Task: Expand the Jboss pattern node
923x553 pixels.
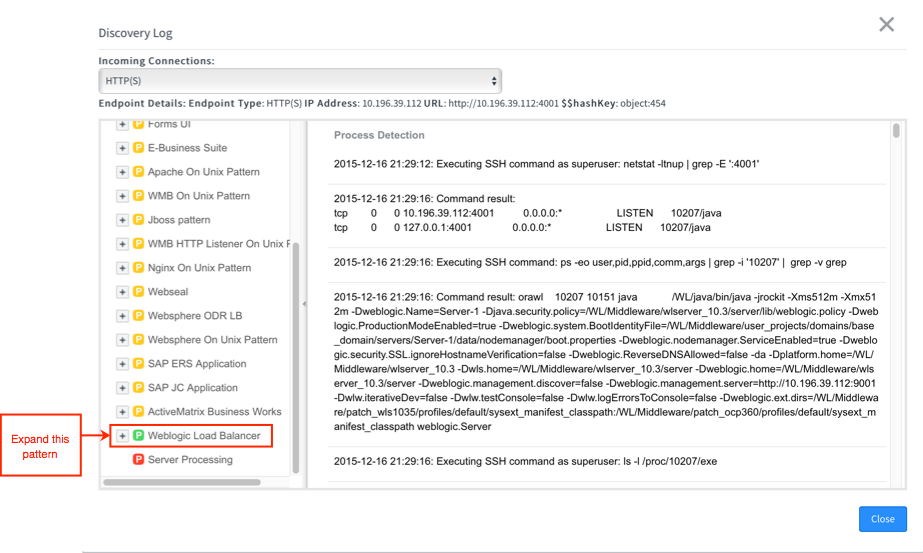Action: tap(122, 220)
